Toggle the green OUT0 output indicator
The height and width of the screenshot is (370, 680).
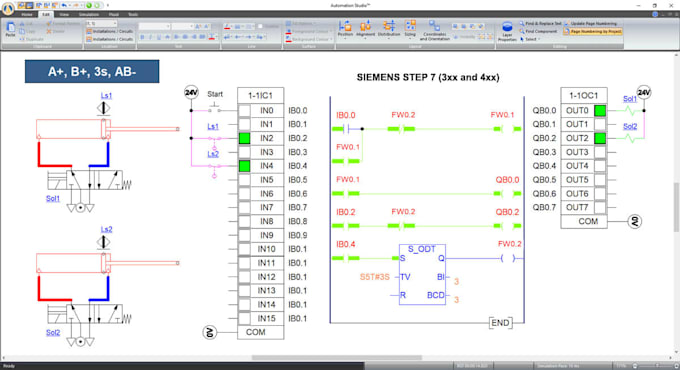coord(600,111)
